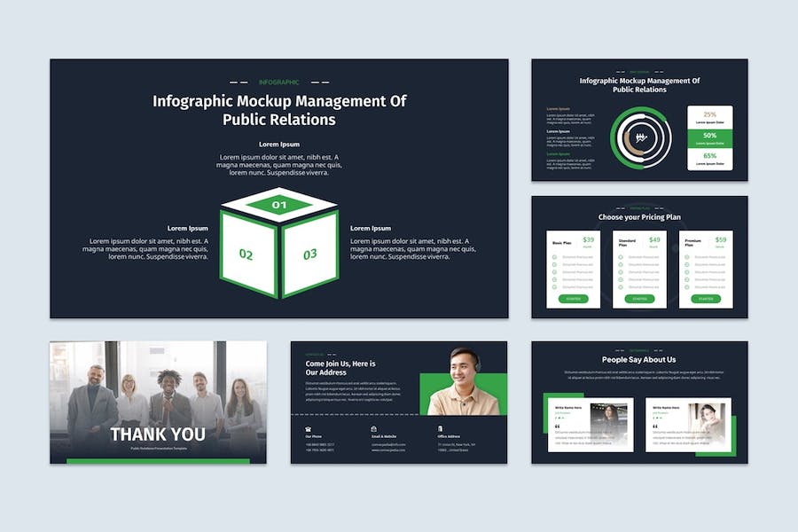
Task: Click the first check bullet in Premium Plan
Action: 686,257
